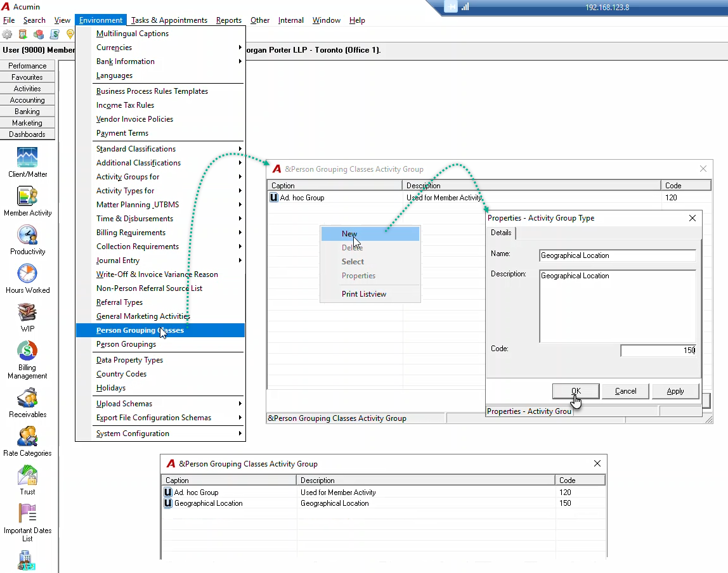
Task: Select the Ad. hoc Group row in lower window
Action: (x=384, y=493)
